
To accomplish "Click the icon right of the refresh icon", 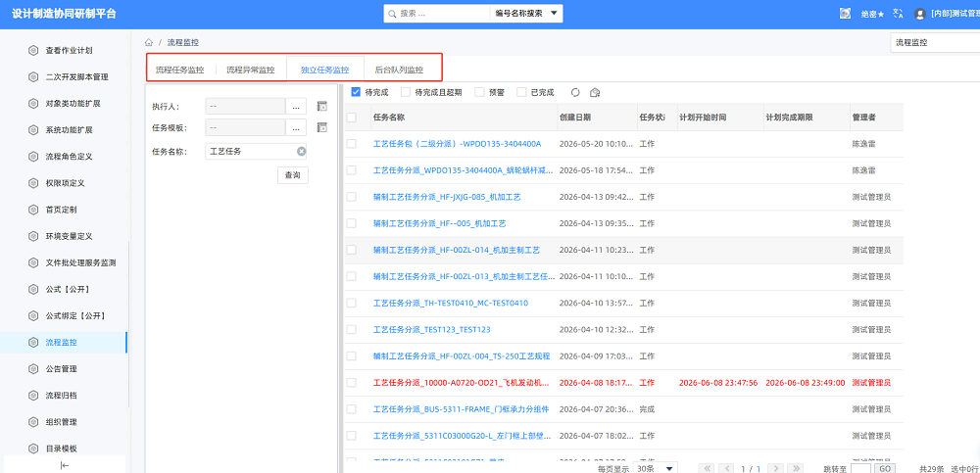I will 595,92.
